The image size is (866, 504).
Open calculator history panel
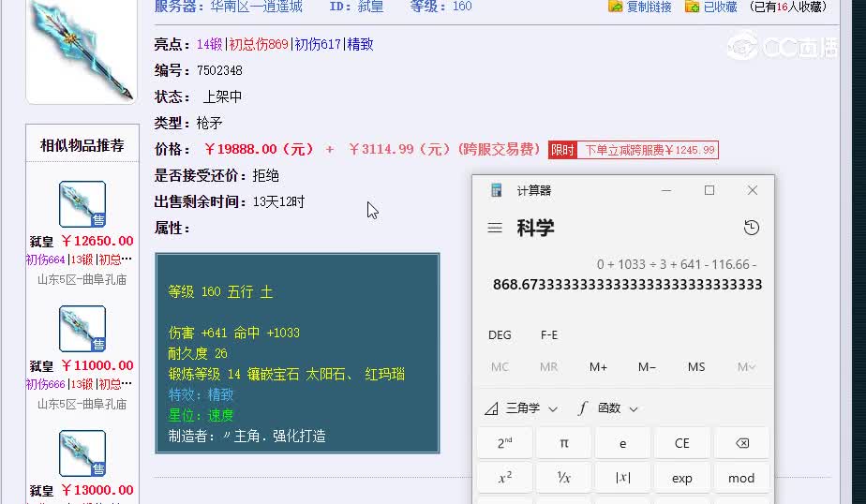[x=751, y=228]
